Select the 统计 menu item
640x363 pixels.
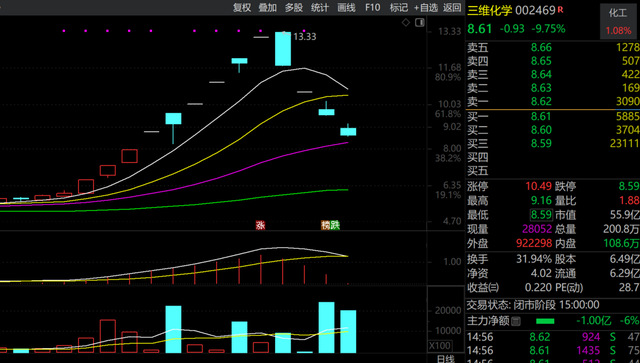point(320,7)
